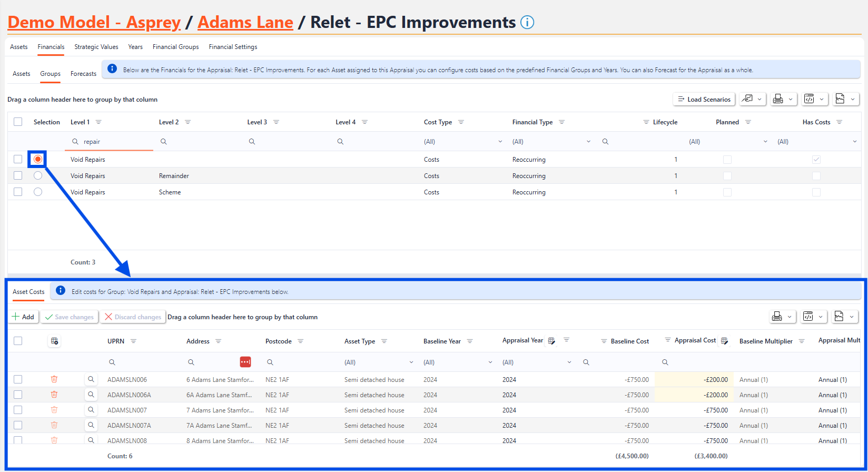Open details magnifier for ADAMSLN006A row
Viewport: 868px width, 472px height.
[x=91, y=395]
